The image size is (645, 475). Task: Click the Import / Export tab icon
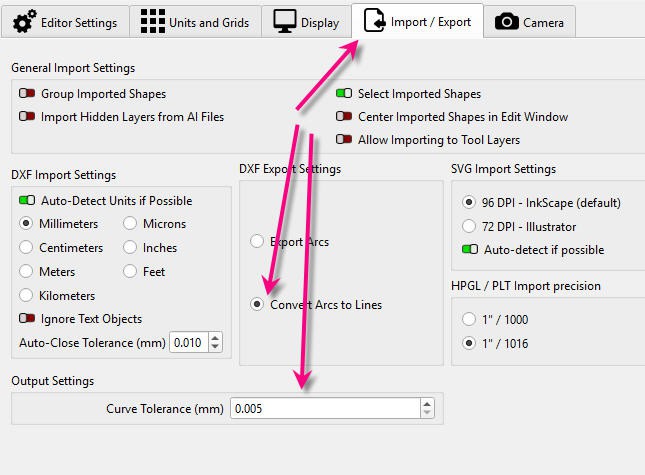point(375,21)
